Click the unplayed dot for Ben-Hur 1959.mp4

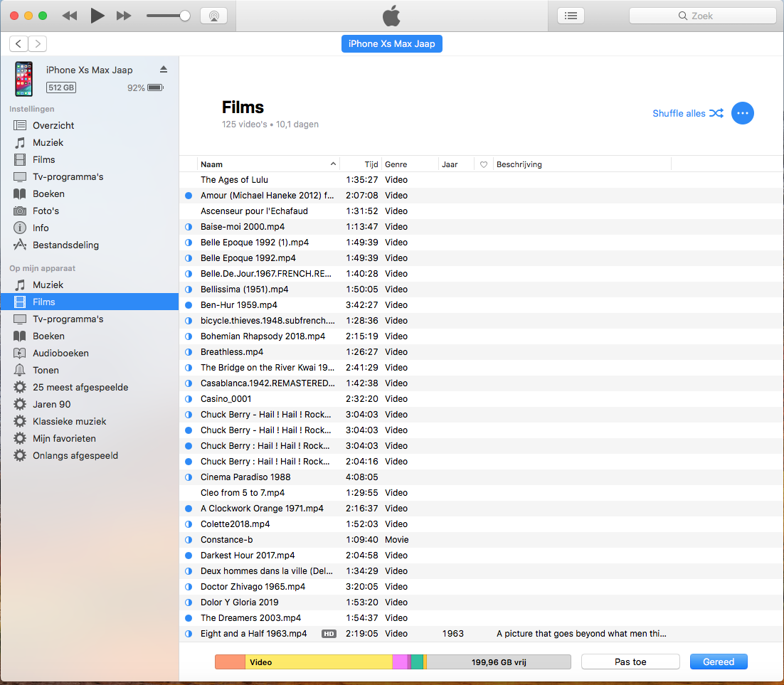tap(189, 305)
